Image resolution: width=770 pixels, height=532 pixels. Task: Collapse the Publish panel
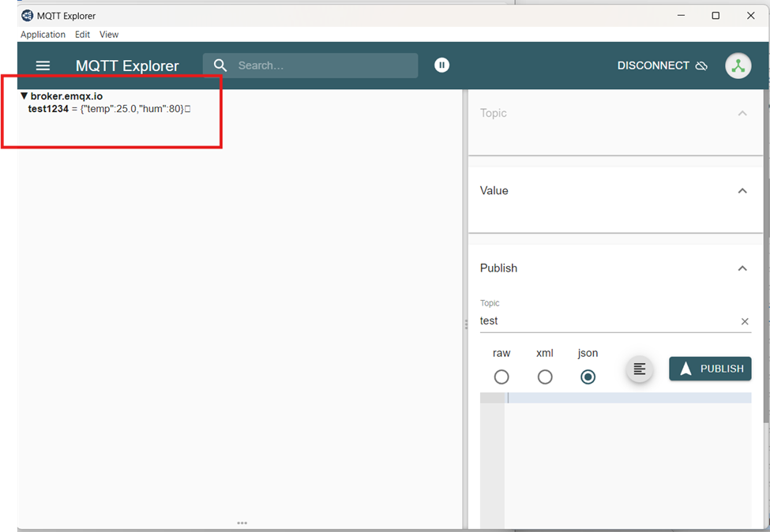coord(742,268)
